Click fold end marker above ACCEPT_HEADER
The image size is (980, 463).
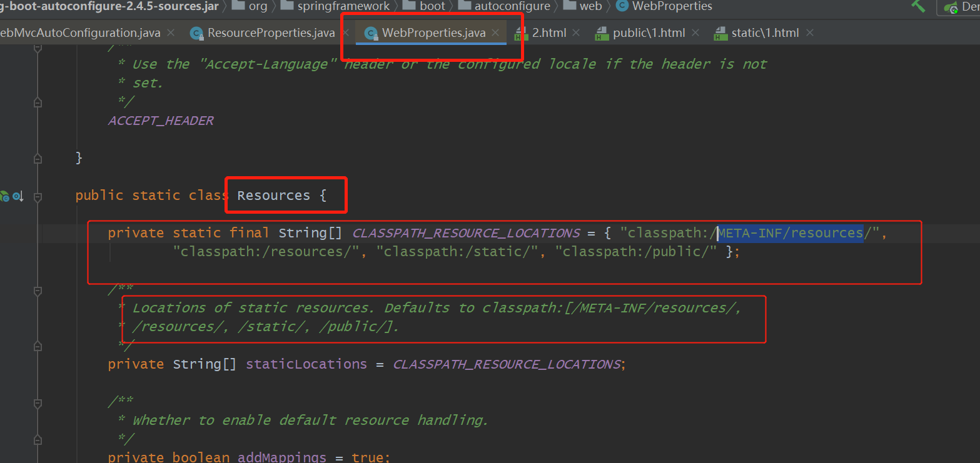pos(38,102)
